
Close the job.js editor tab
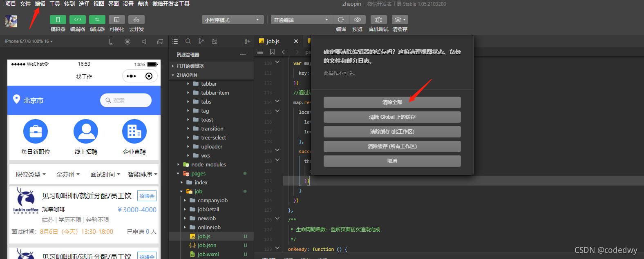tap(296, 41)
